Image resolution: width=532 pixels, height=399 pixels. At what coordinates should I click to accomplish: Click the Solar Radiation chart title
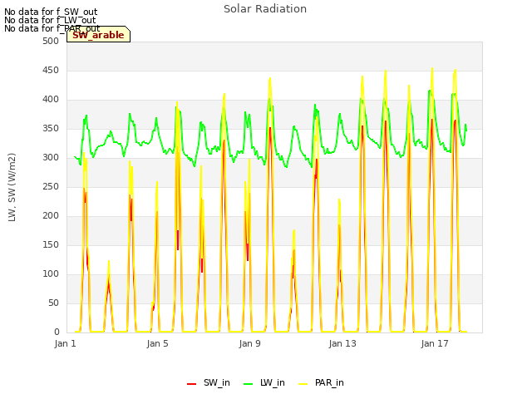pyautogui.click(x=265, y=9)
